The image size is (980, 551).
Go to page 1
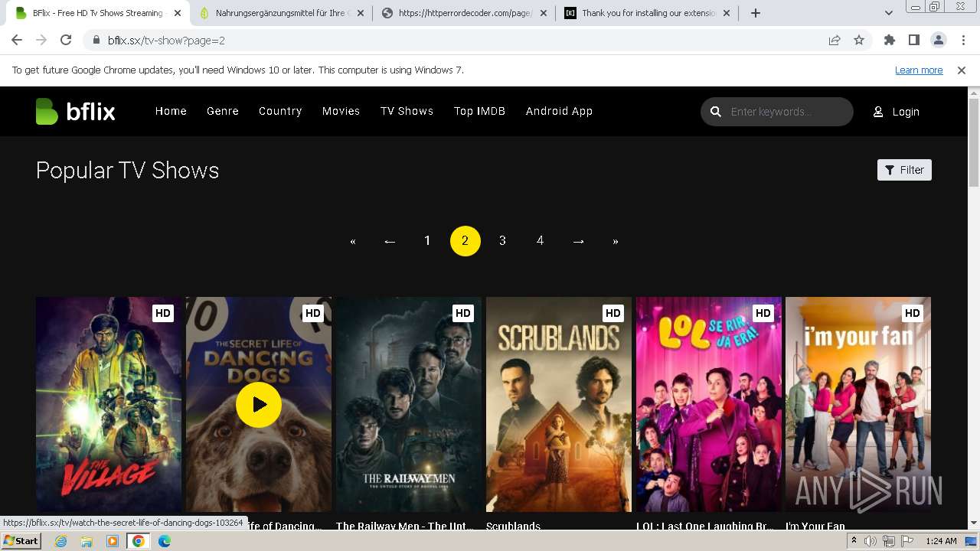pyautogui.click(x=427, y=241)
